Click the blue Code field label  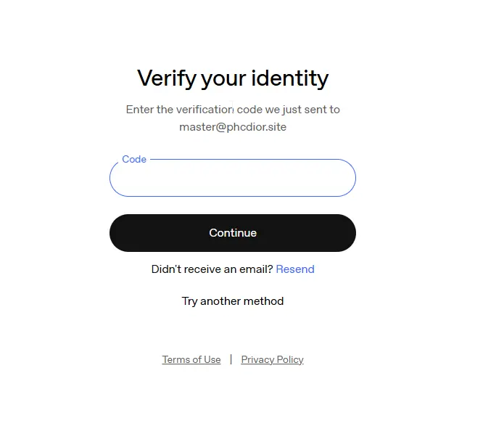click(x=134, y=159)
